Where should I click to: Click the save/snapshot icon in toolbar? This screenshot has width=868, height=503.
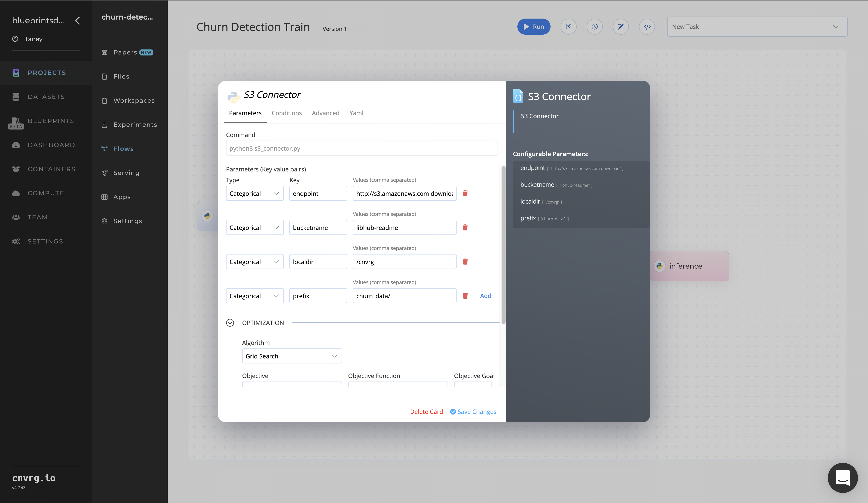point(568,26)
